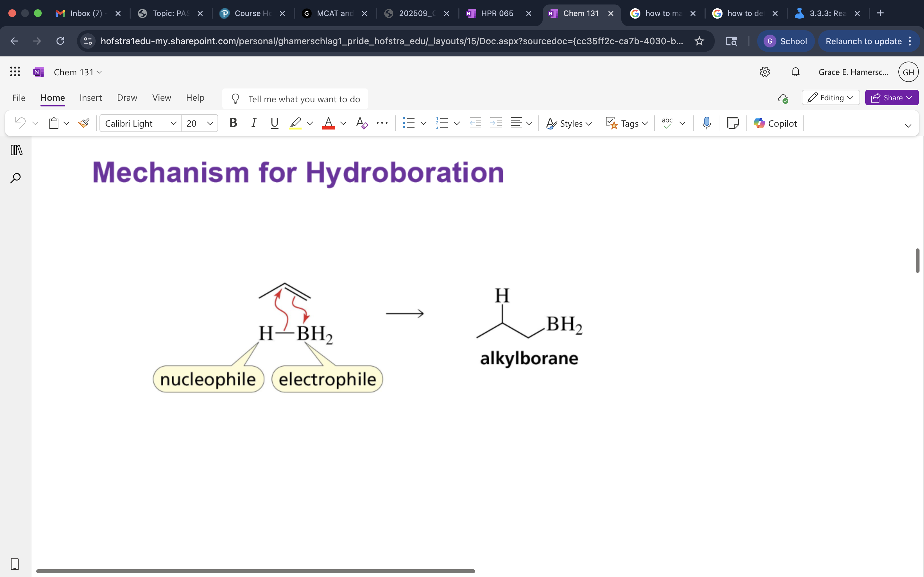This screenshot has height=577, width=924.
Task: Open the Dictate microphone tool
Action: [x=706, y=123]
